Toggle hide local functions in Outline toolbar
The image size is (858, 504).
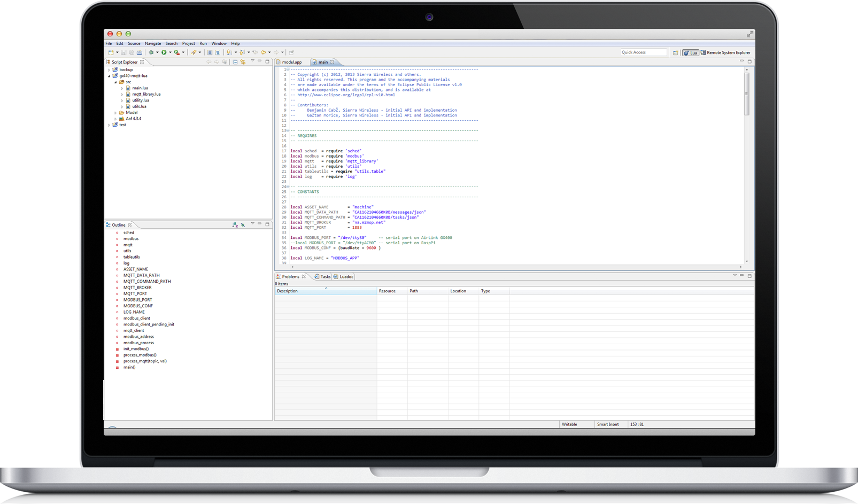click(x=243, y=225)
